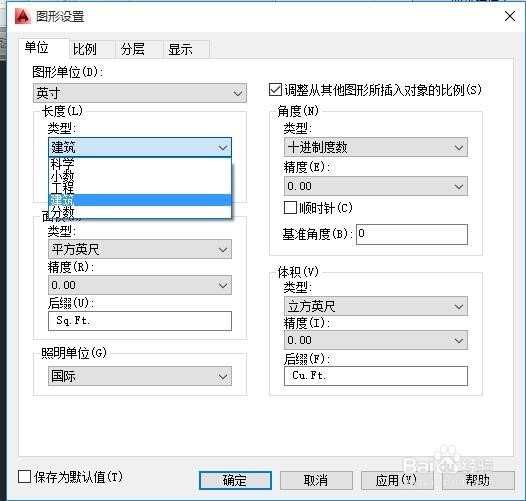Open the 分层 tab
526x501 pixels.
coord(133,49)
